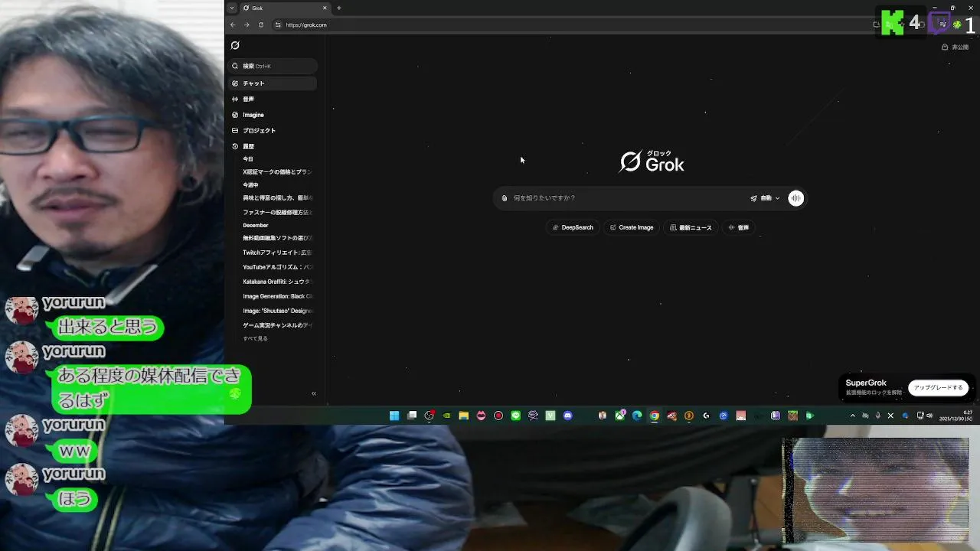980x551 pixels.
Task: Open chat 無料動画編集ソフトの選び方
Action: pyautogui.click(x=277, y=238)
